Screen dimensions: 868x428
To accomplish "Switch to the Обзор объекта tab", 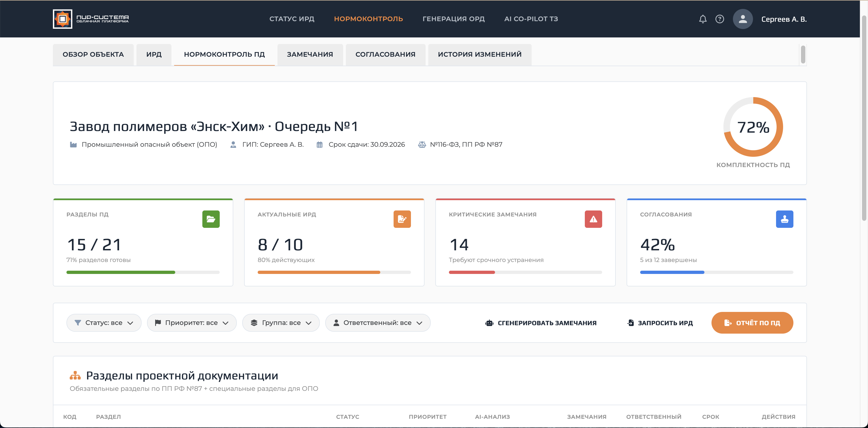I will click(x=93, y=55).
